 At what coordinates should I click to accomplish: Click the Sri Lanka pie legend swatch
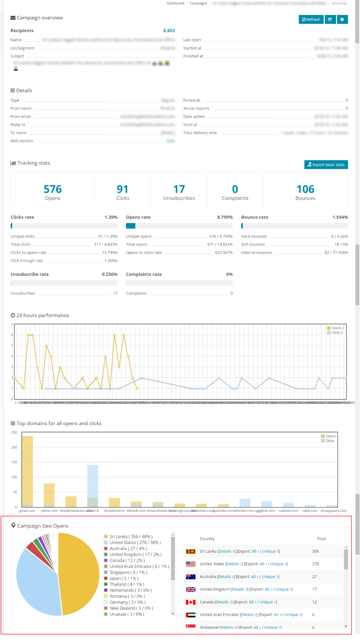click(x=106, y=537)
